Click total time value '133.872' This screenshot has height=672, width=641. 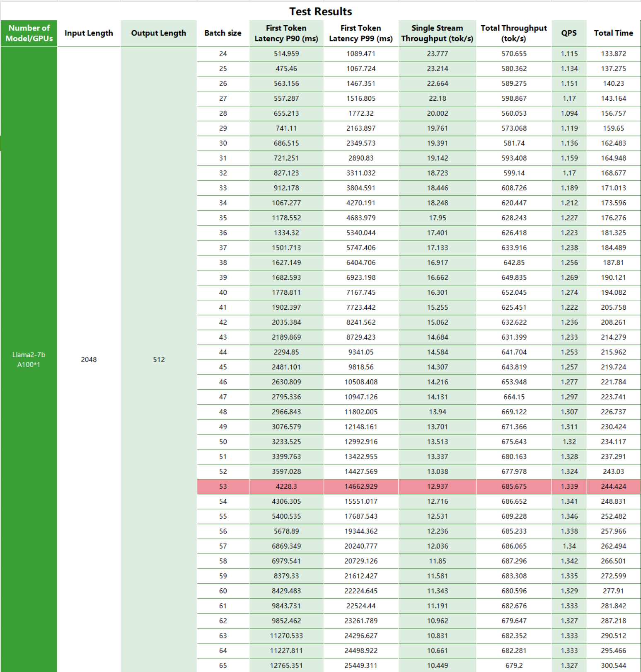[x=613, y=53]
